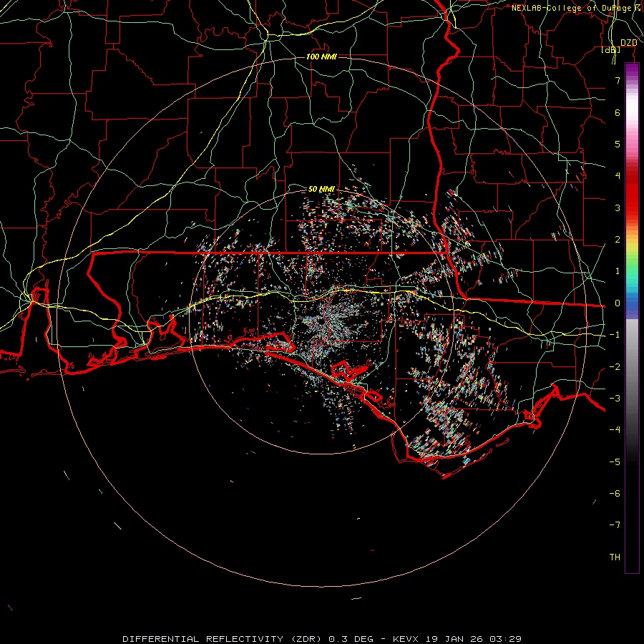Click the 1 value on the color scale
644x644 pixels.
(x=618, y=271)
